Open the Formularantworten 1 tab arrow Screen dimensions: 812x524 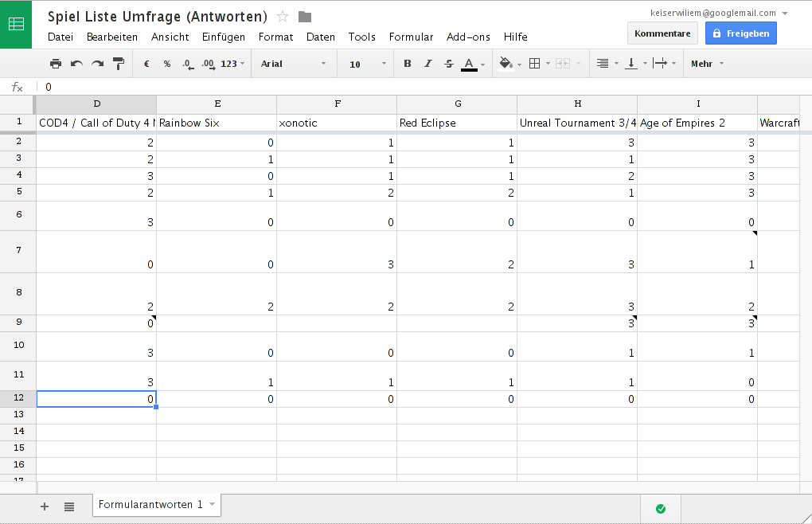pyautogui.click(x=213, y=504)
